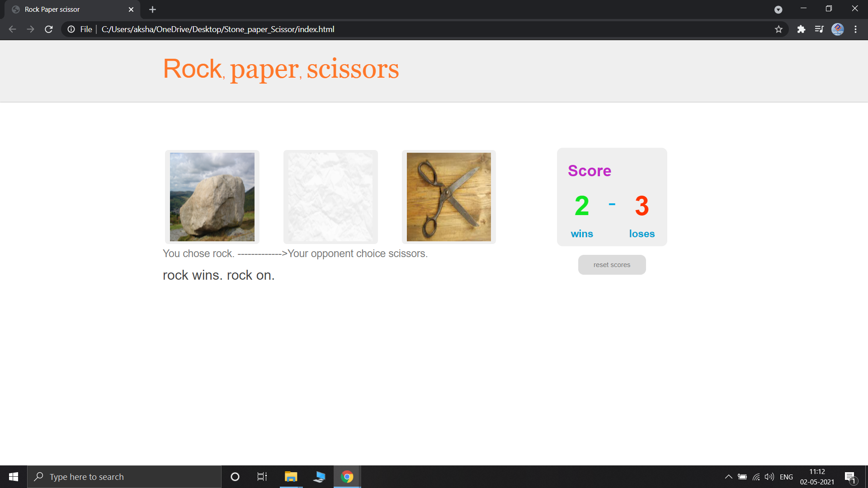Select the scissors image to play scissors
Image resolution: width=868 pixels, height=488 pixels.
click(448, 197)
